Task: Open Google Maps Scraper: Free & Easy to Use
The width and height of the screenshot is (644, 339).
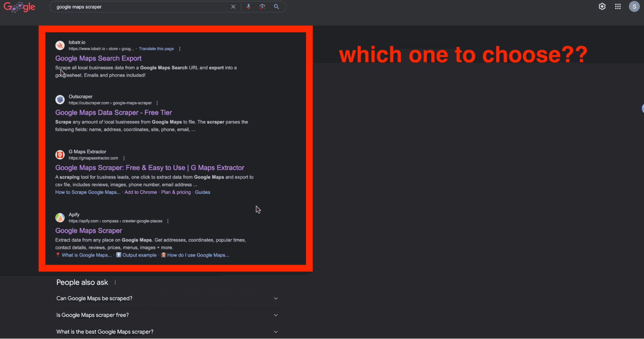Action: point(149,168)
